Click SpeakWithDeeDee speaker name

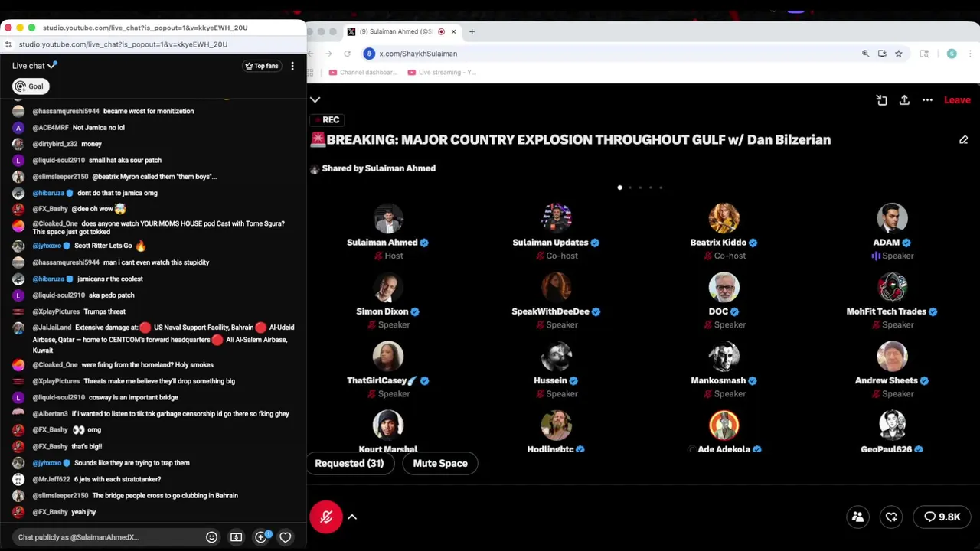(550, 311)
